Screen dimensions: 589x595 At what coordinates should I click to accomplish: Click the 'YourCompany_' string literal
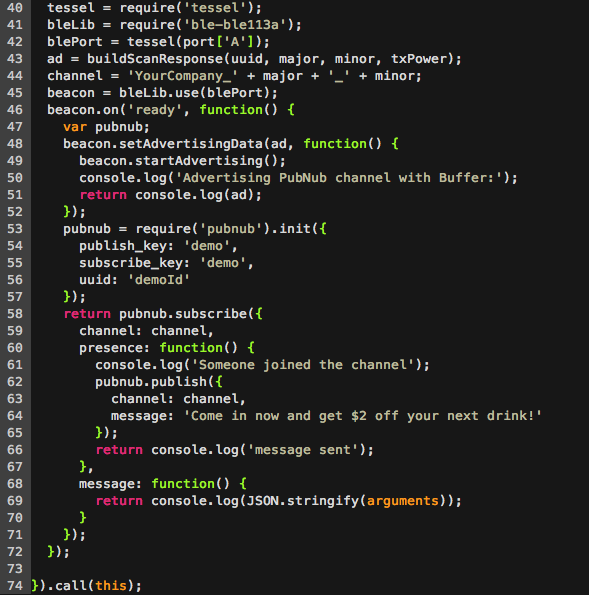tap(183, 76)
